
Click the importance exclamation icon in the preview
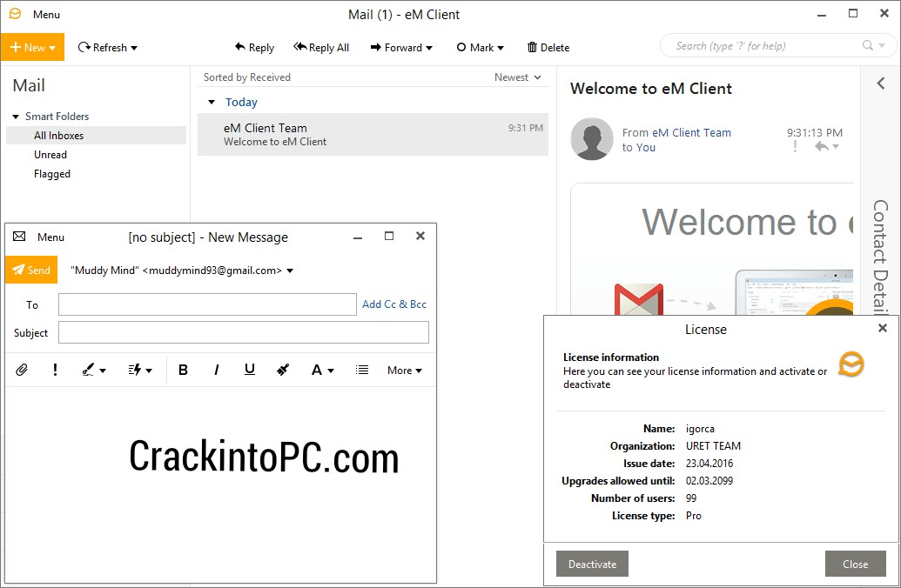click(795, 146)
